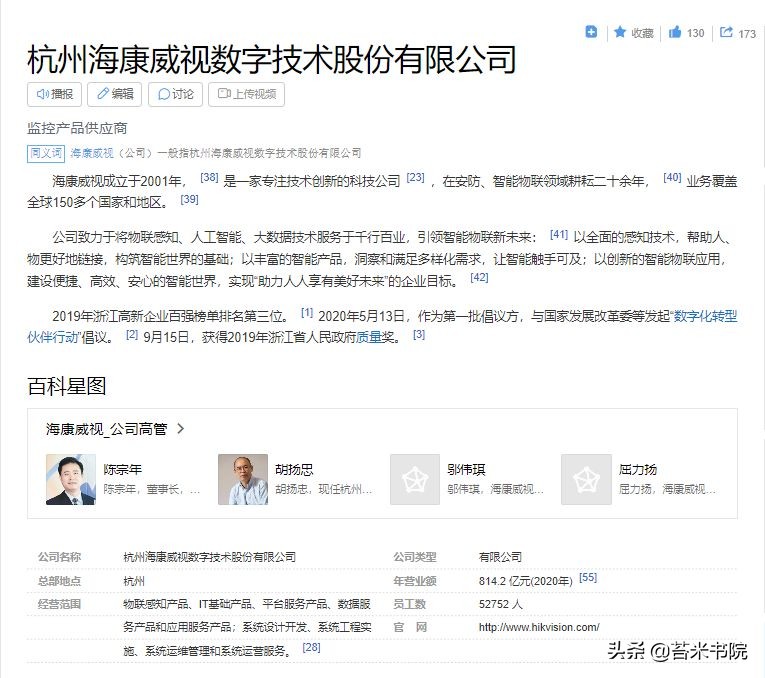The width and height of the screenshot is (765, 678).
Task: Click the star favorite icon
Action: pos(620,32)
